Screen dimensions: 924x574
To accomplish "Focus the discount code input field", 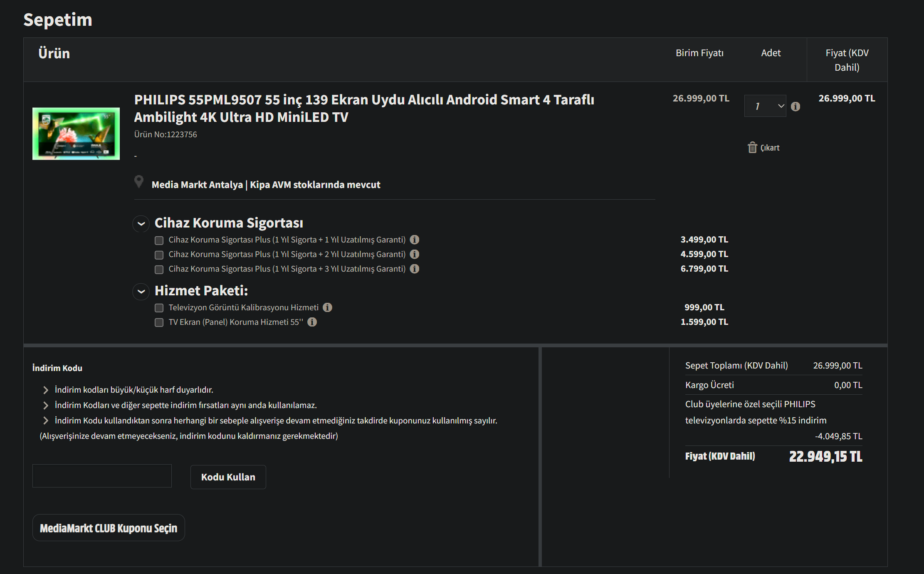I will tap(102, 476).
